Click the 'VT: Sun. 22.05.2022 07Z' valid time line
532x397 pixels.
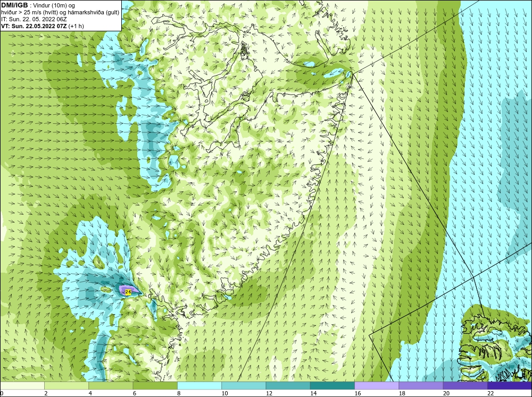click(34, 26)
